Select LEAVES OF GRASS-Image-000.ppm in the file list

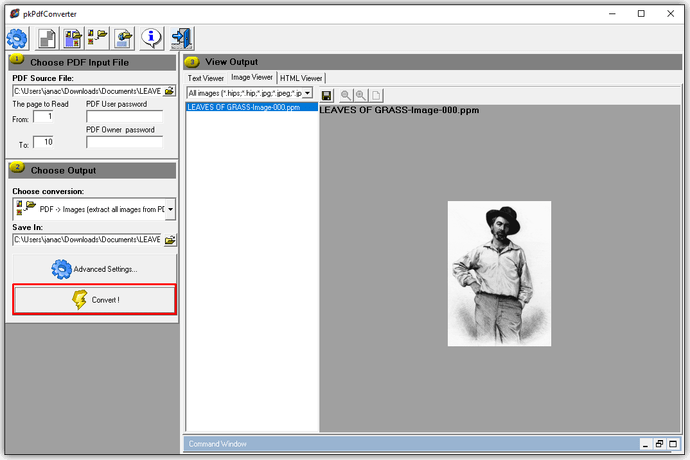tap(252, 107)
